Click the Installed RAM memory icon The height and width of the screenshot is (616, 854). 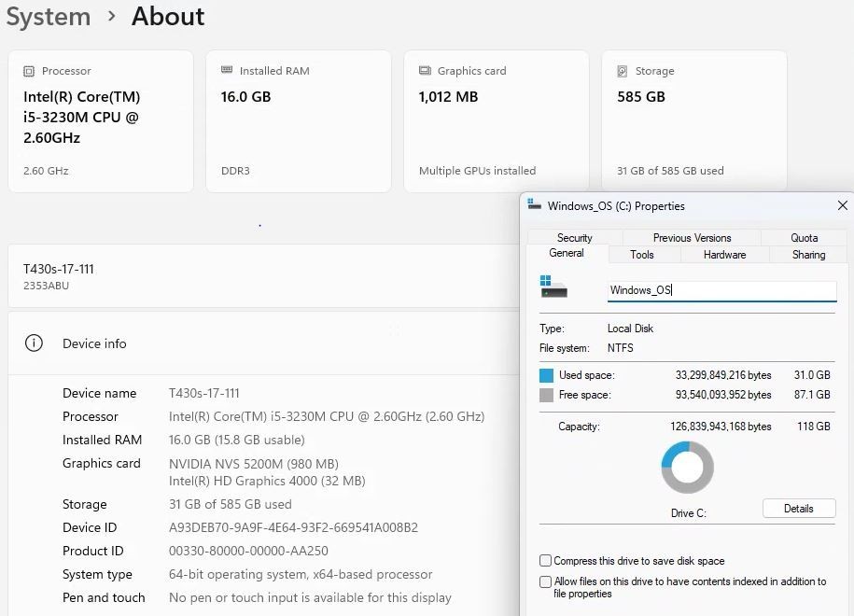(227, 70)
